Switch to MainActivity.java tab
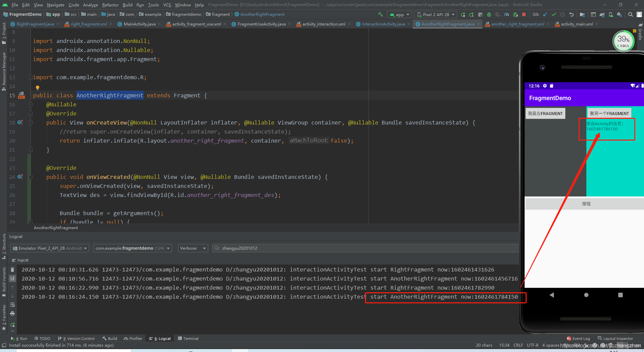Viewport: 644px width, 352px height. 139,24
